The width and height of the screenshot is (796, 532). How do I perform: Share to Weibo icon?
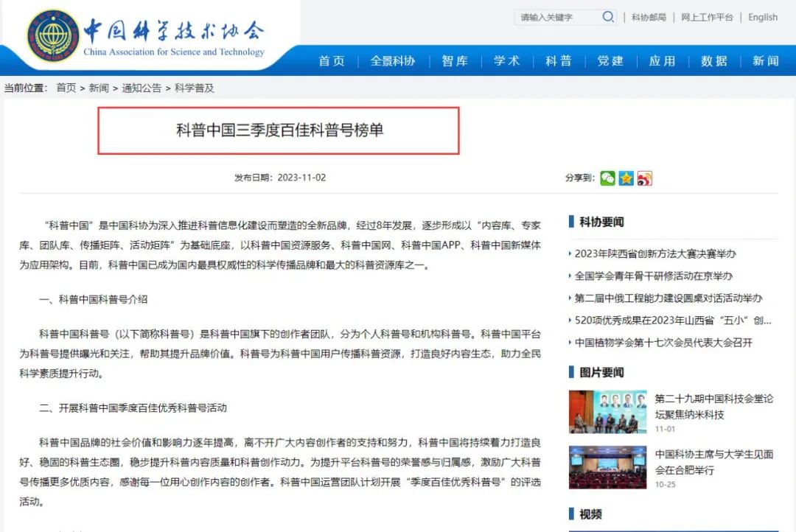coord(644,178)
